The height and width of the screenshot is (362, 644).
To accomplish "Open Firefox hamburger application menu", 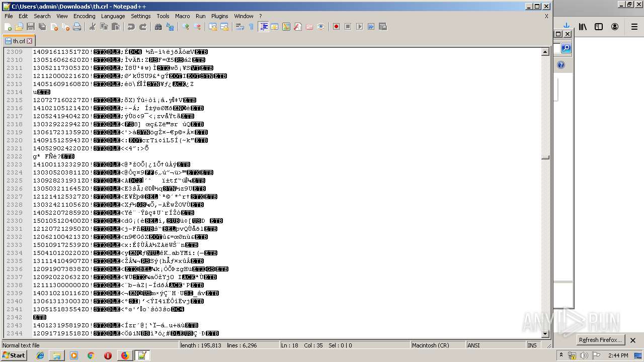I will tap(634, 27).
